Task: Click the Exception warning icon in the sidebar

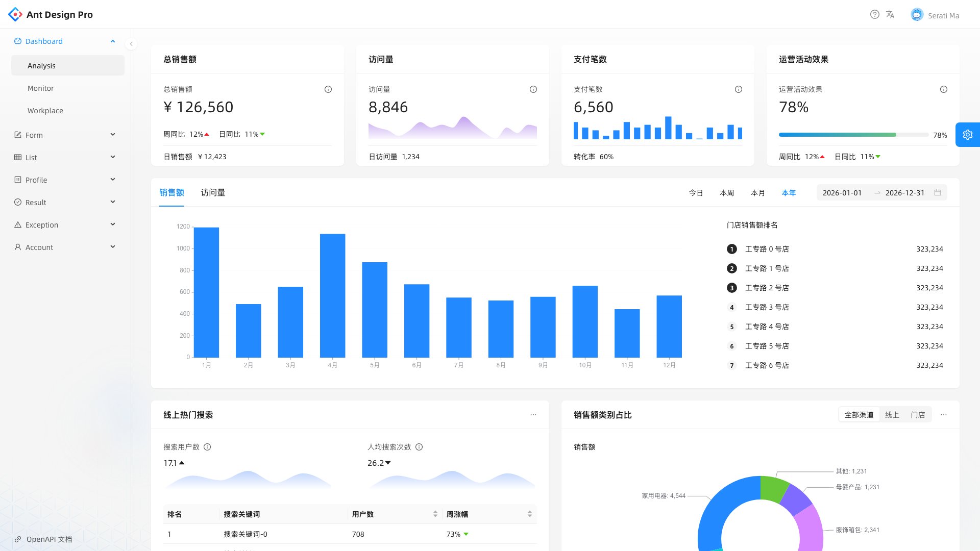Action: 18,224
